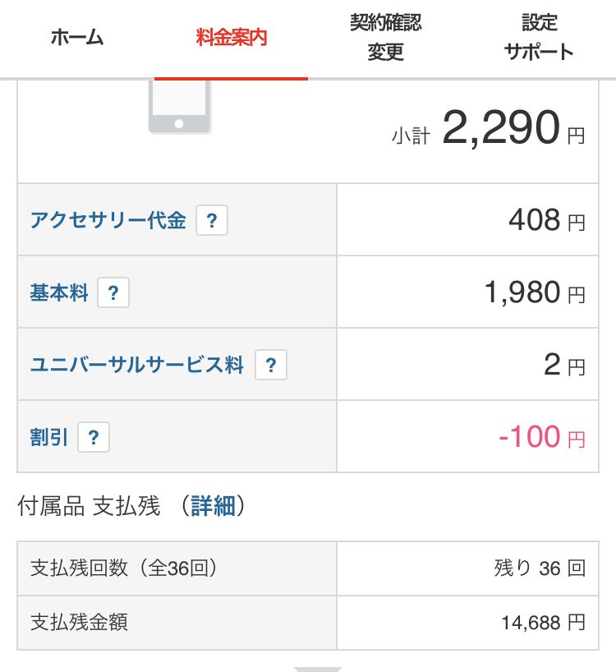Screen dimensions: 616x672
Task: Tap the smartphone device icon
Action: click(x=180, y=107)
